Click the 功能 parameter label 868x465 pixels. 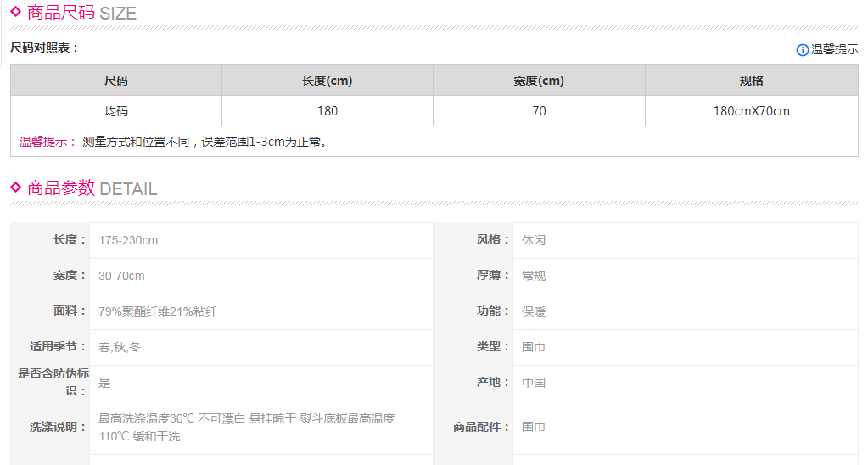pyautogui.click(x=493, y=311)
